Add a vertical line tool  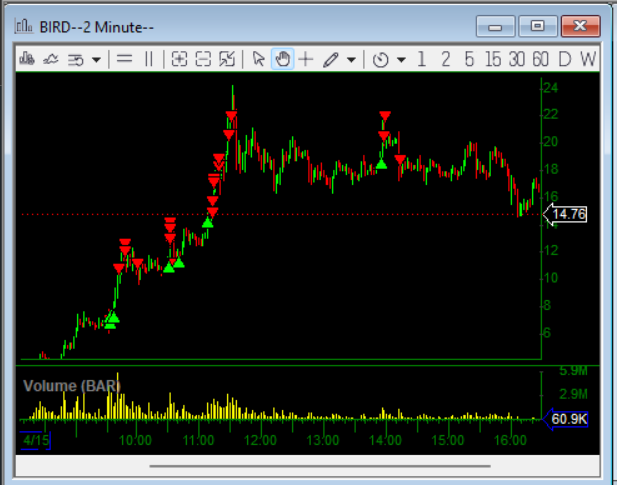[x=148, y=59]
